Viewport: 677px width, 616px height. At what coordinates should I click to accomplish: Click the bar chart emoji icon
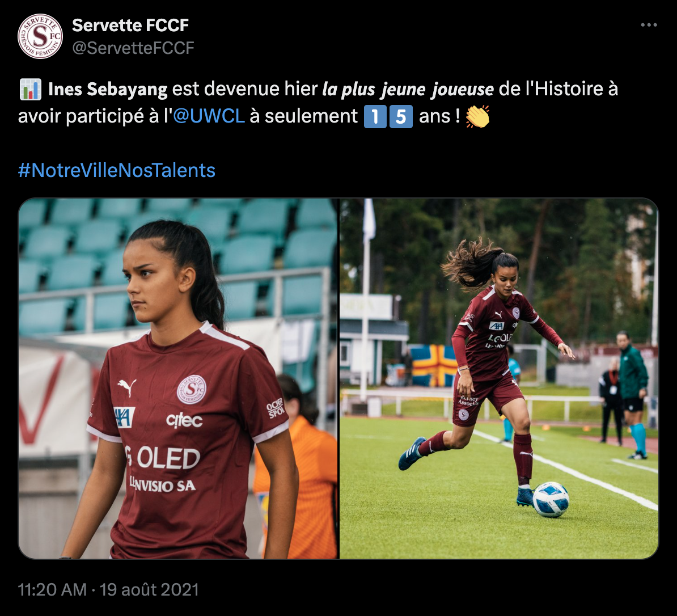[30, 89]
